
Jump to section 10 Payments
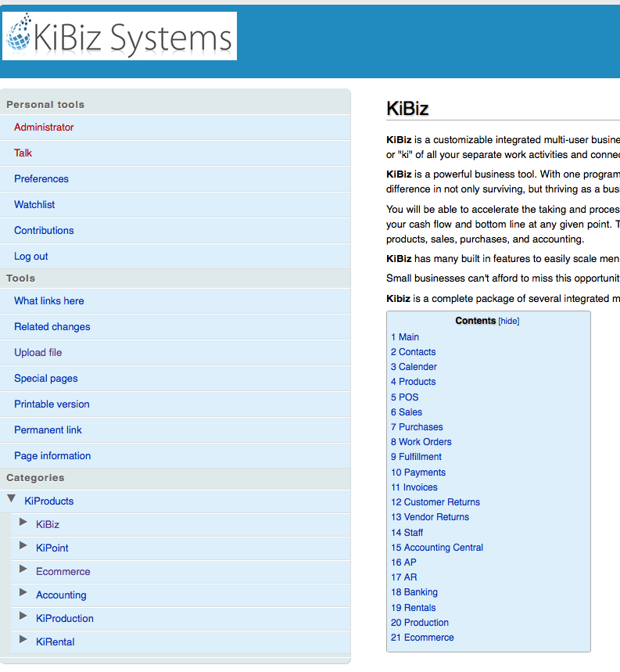(418, 473)
